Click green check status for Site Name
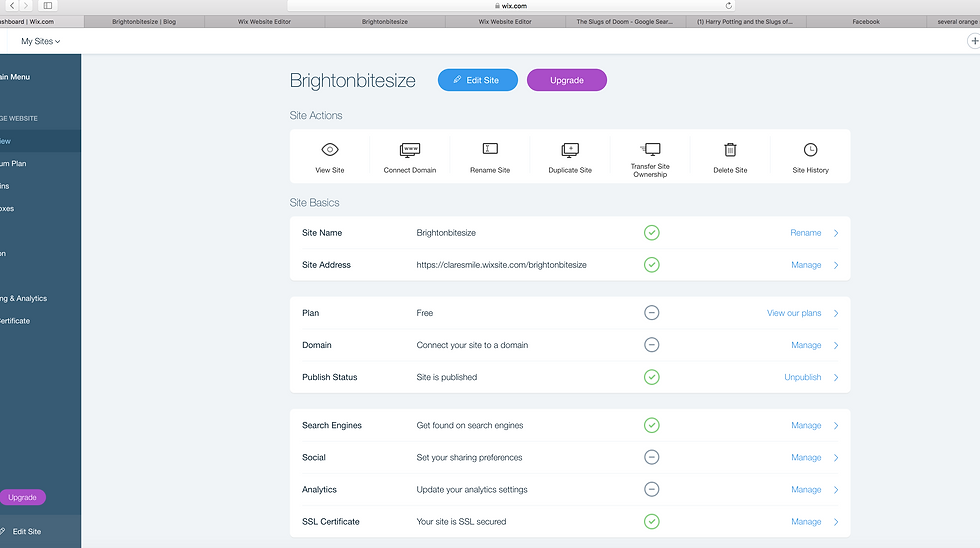This screenshot has width=980, height=548. pos(652,233)
